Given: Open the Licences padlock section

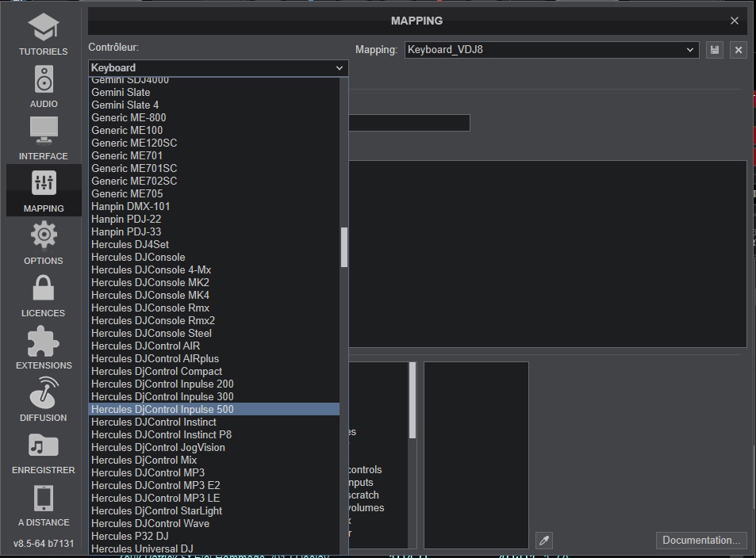Looking at the screenshot, I should click(44, 296).
